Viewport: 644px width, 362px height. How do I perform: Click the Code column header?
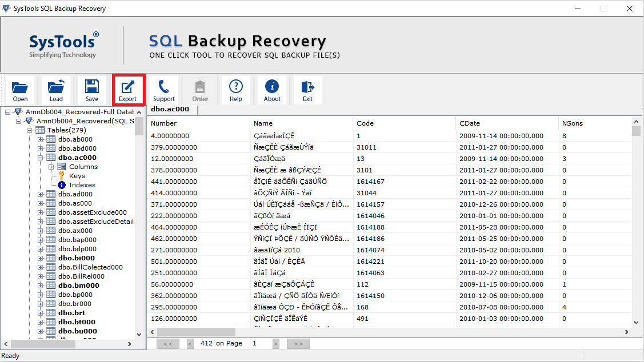(x=404, y=123)
